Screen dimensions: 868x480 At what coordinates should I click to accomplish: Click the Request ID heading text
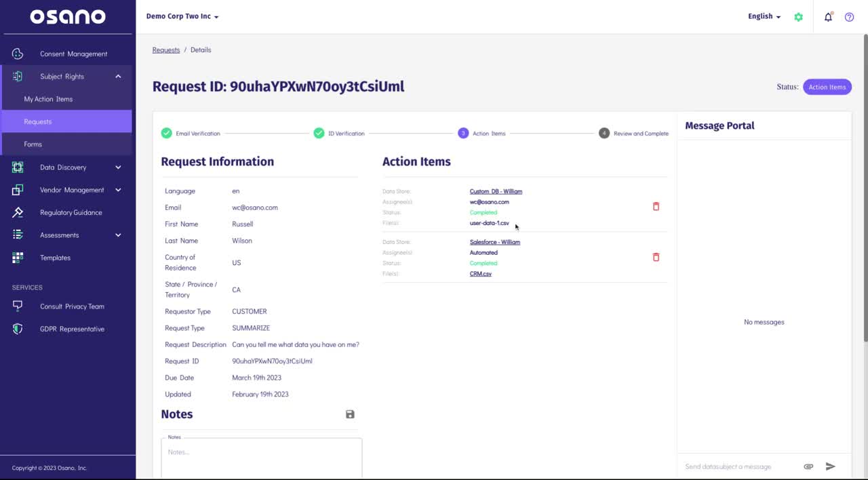point(278,86)
